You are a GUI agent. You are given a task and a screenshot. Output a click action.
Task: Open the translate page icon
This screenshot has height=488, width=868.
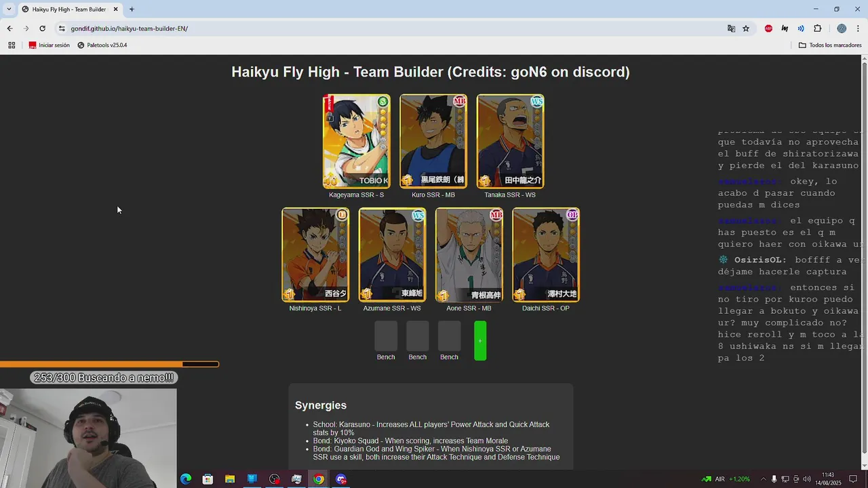coord(731,28)
